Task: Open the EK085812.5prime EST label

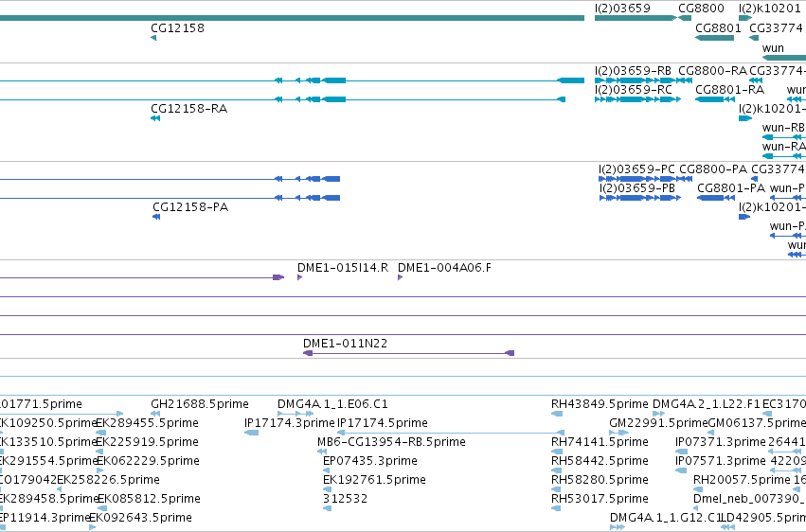Action: [x=149, y=499]
